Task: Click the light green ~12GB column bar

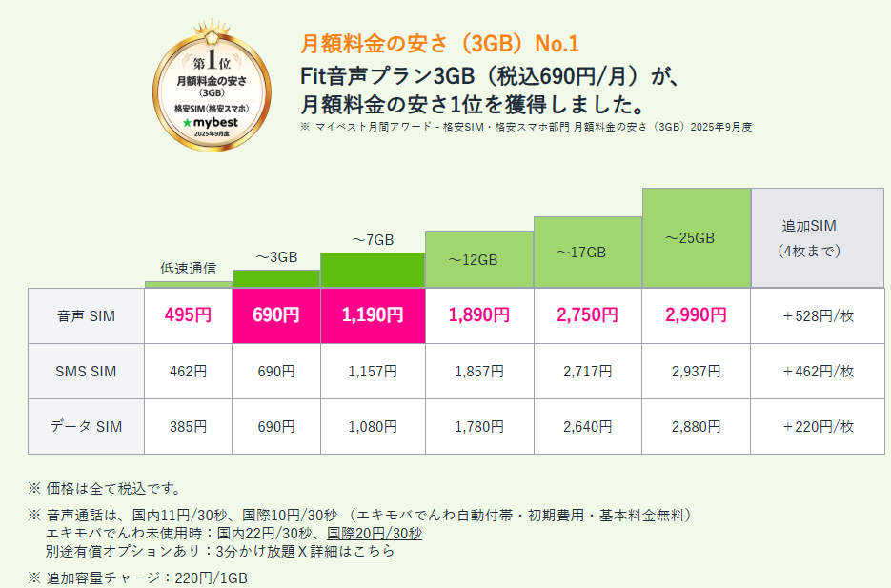Action: click(x=478, y=259)
